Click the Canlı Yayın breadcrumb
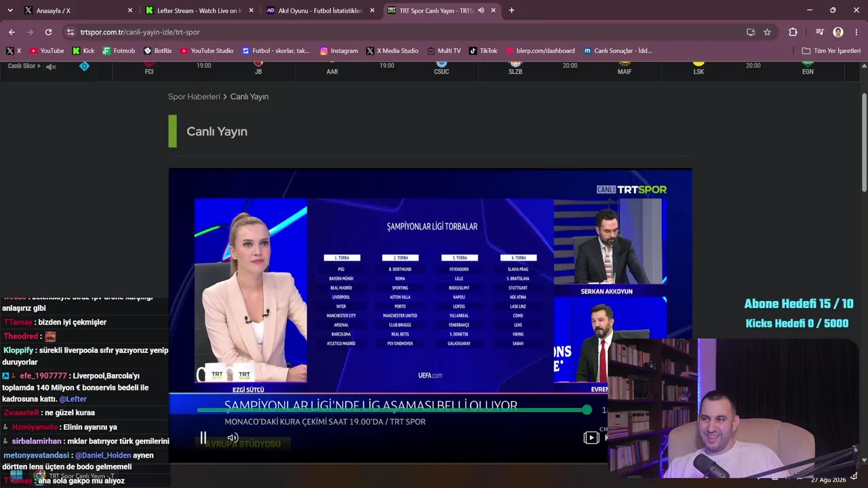 tap(250, 97)
